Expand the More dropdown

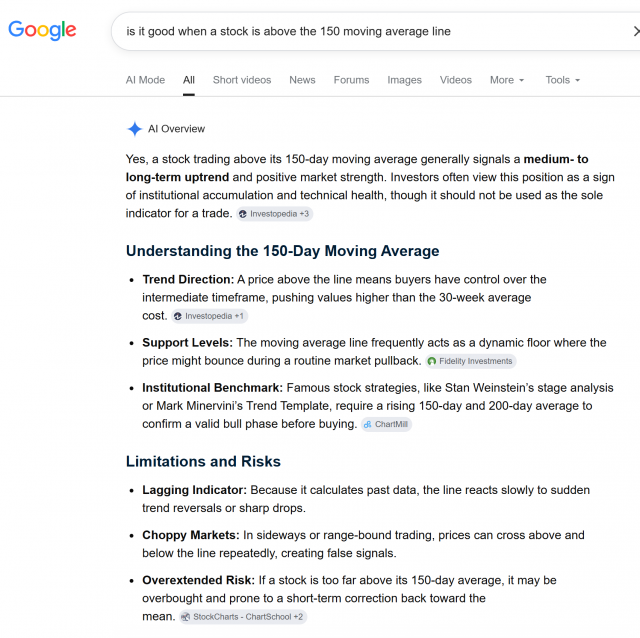(507, 80)
